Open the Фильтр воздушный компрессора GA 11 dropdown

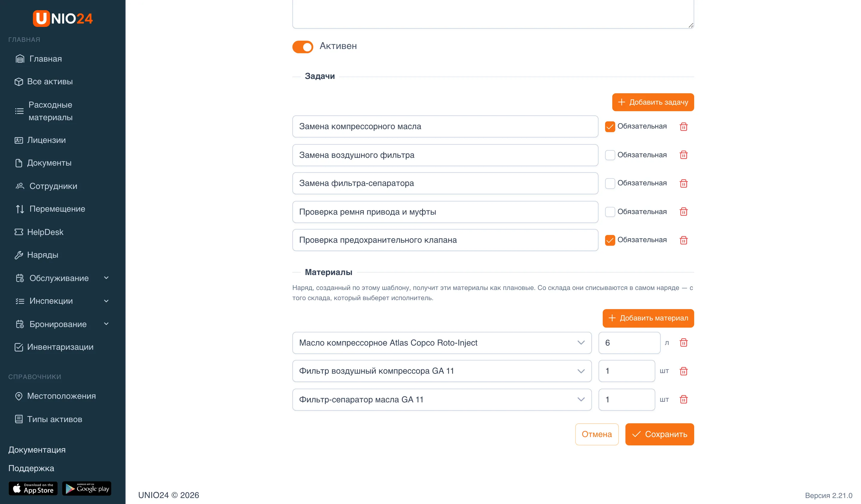coord(442,371)
